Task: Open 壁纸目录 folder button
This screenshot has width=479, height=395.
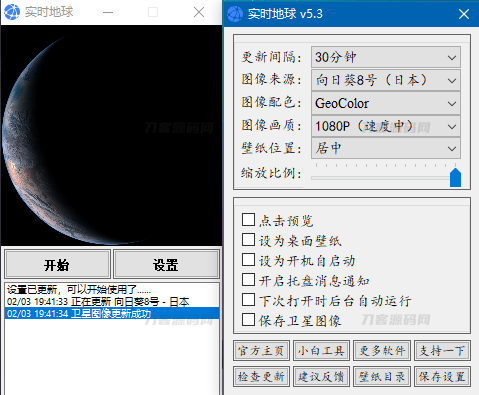Action: coord(382,377)
